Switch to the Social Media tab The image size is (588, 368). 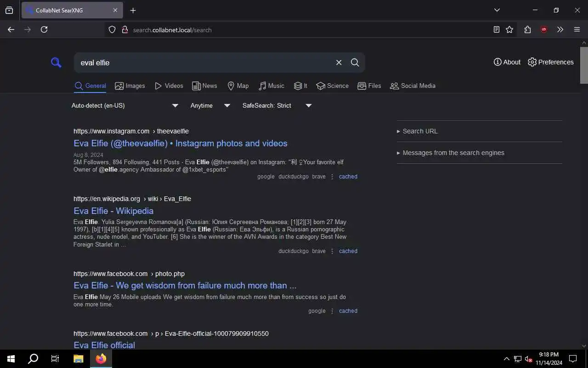point(413,86)
